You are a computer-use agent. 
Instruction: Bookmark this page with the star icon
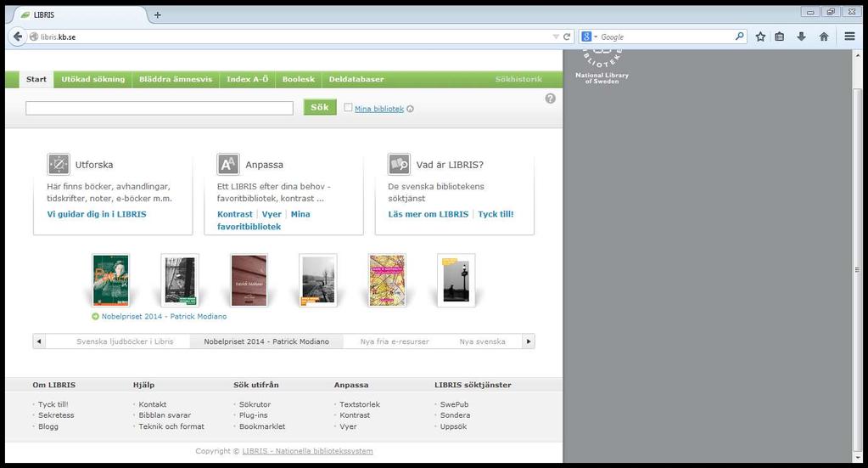760,37
